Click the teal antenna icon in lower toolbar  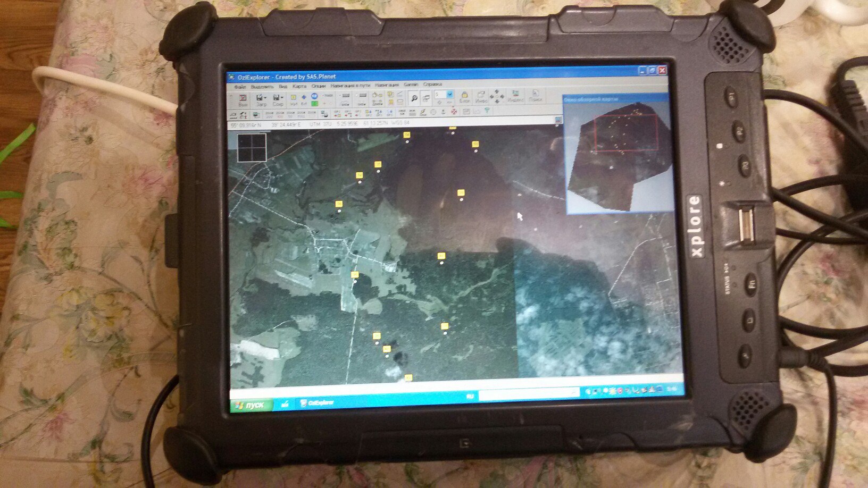(486, 111)
